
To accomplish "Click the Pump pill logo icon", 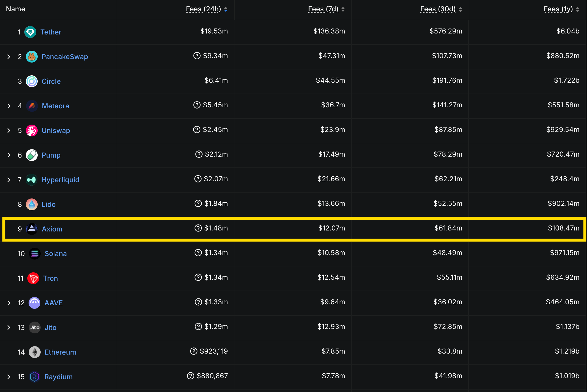I will [32, 155].
